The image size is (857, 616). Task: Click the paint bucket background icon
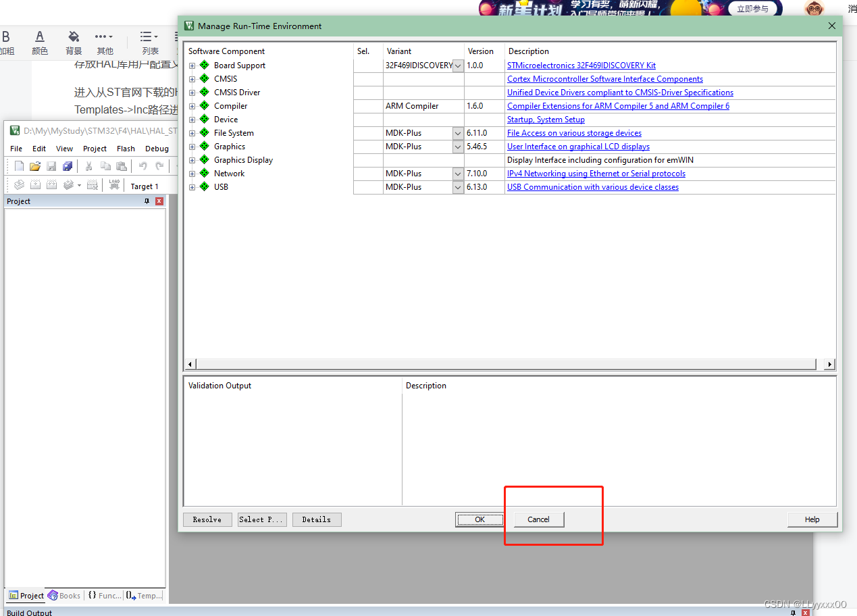74,36
